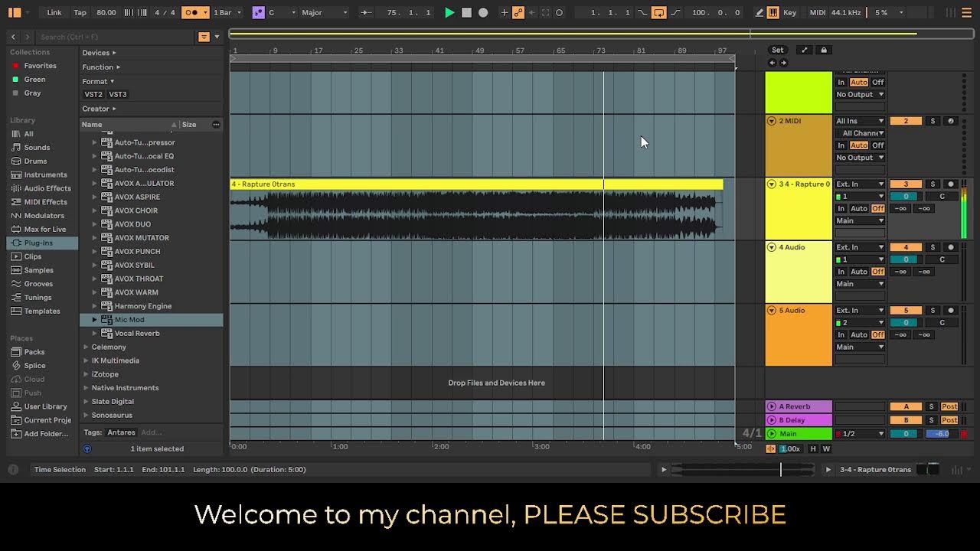The width and height of the screenshot is (980, 551).
Task: Select Samples in the Library
Action: pyautogui.click(x=38, y=270)
